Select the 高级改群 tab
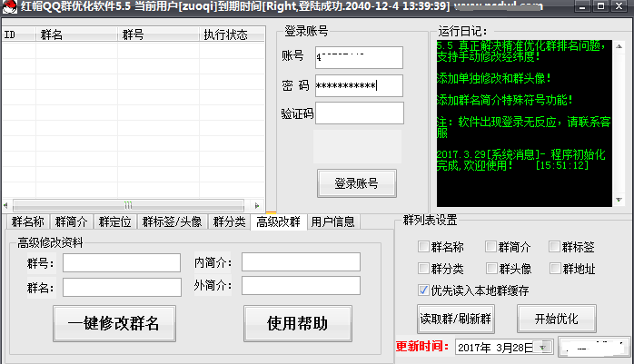Image resolution: width=634 pixels, height=364 pixels. [x=278, y=221]
